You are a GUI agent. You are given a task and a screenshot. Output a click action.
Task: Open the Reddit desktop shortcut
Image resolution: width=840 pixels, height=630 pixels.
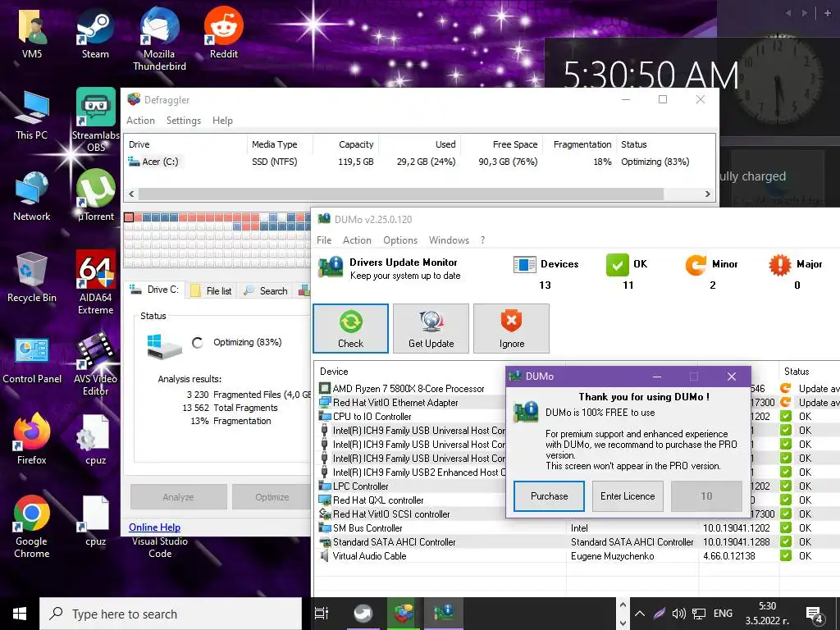pos(223,33)
